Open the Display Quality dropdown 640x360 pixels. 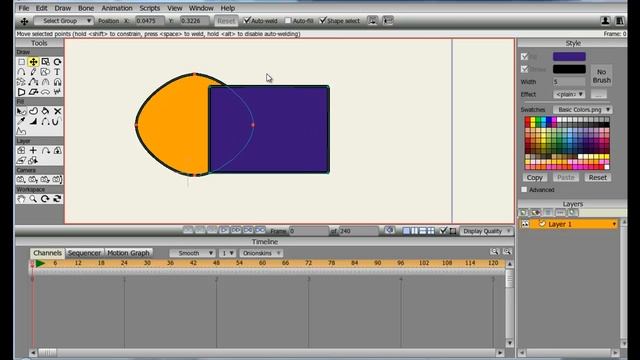coord(487,231)
